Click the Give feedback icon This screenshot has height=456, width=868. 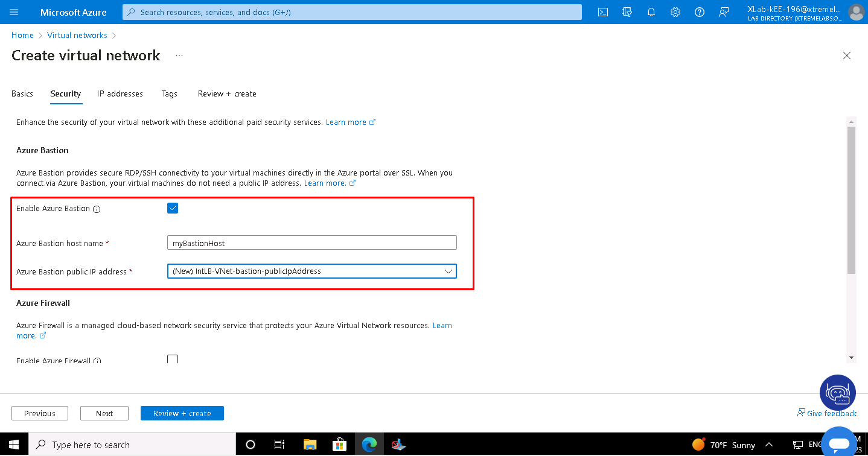[802, 413]
